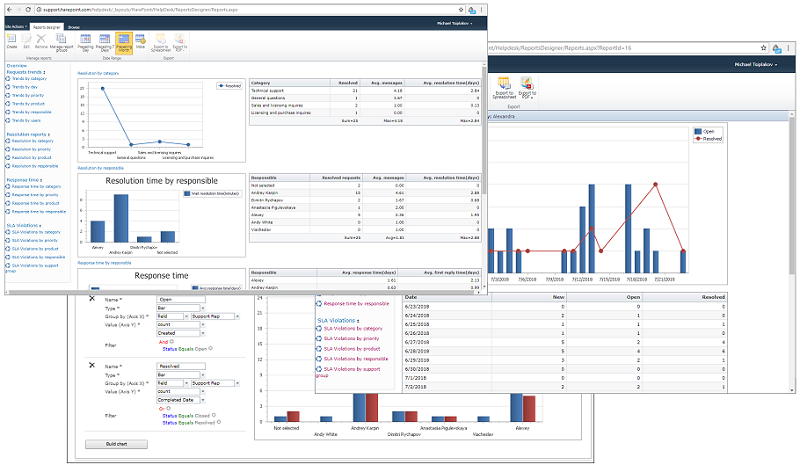
Task: Click address bar in front browser window
Action: 245,10
